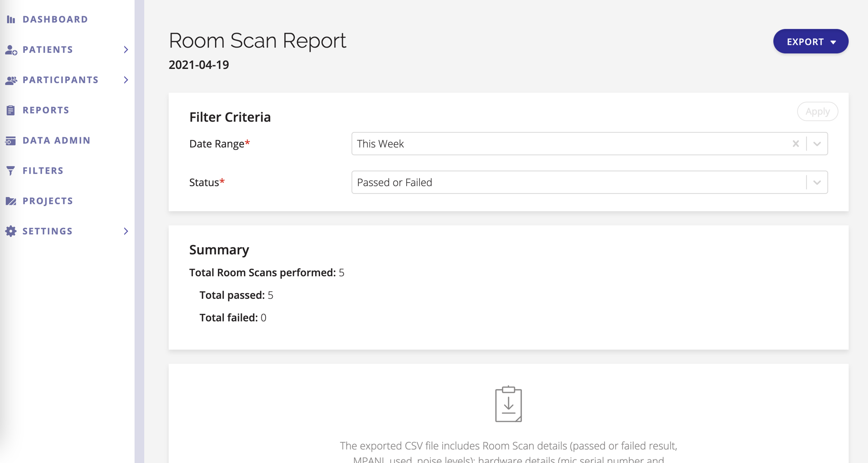Image resolution: width=868 pixels, height=463 pixels.
Task: Click the Participants group icon
Action: [x=11, y=80]
